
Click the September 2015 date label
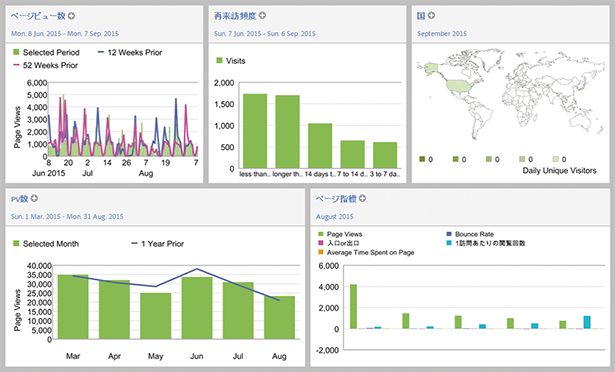[x=442, y=34]
